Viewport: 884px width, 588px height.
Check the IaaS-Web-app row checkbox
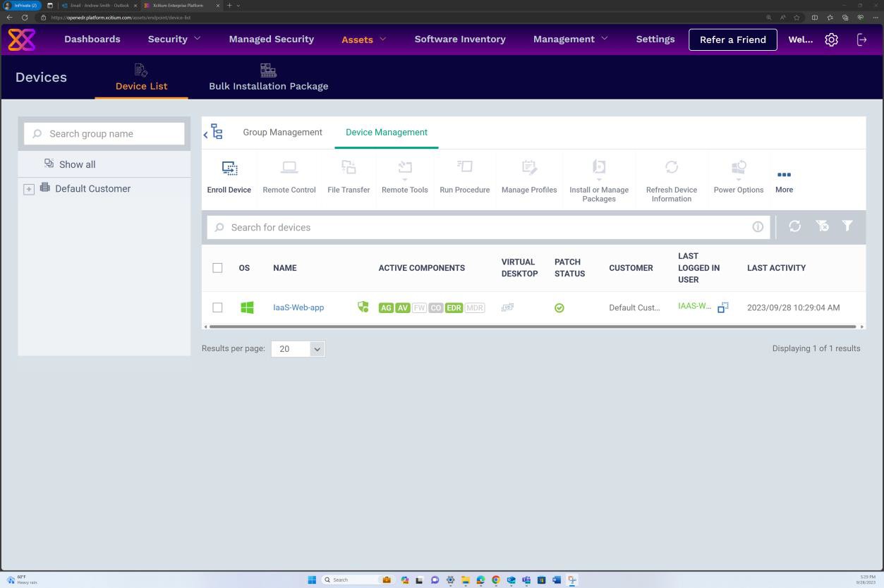[218, 307]
